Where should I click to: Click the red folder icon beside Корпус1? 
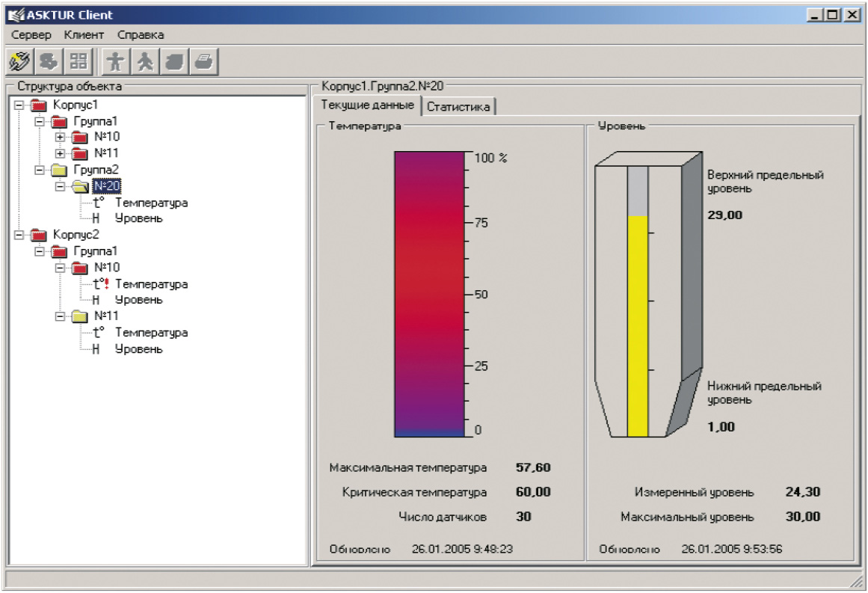pyautogui.click(x=39, y=105)
